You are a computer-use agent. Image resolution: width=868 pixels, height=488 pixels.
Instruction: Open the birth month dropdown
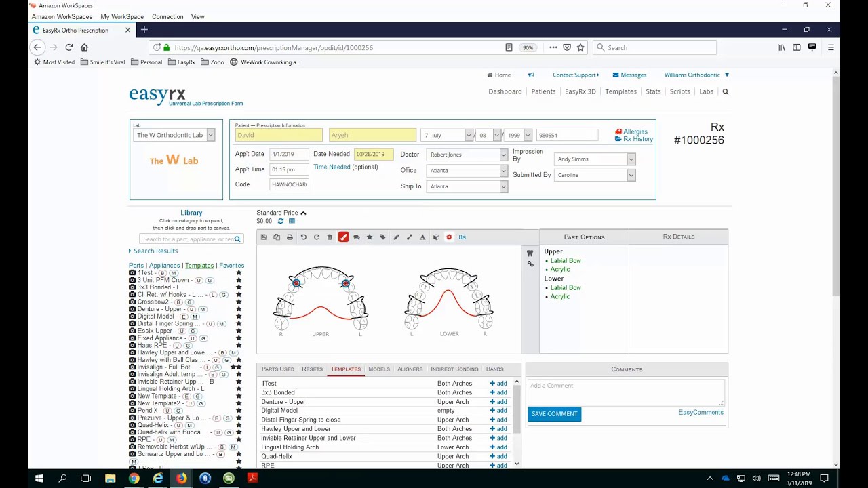pos(447,136)
